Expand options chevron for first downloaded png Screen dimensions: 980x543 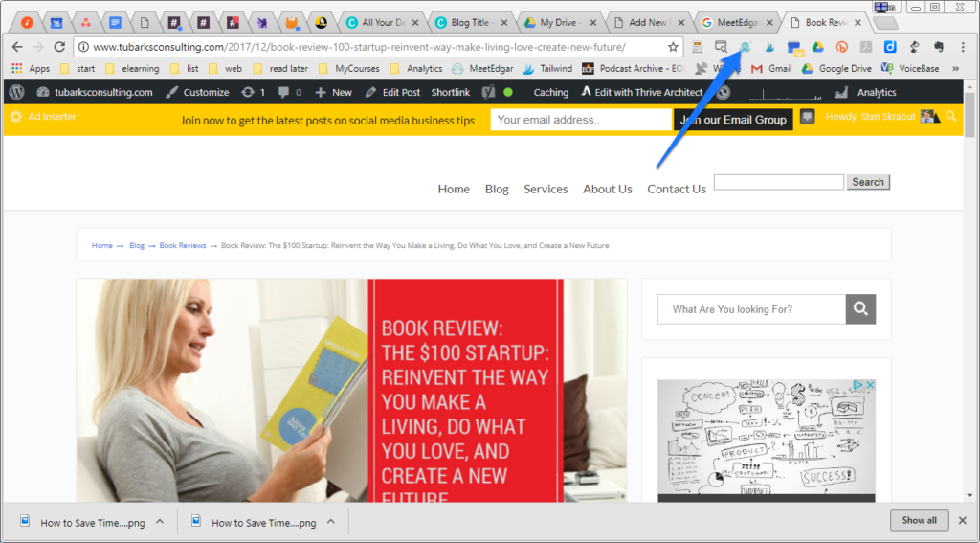[160, 522]
